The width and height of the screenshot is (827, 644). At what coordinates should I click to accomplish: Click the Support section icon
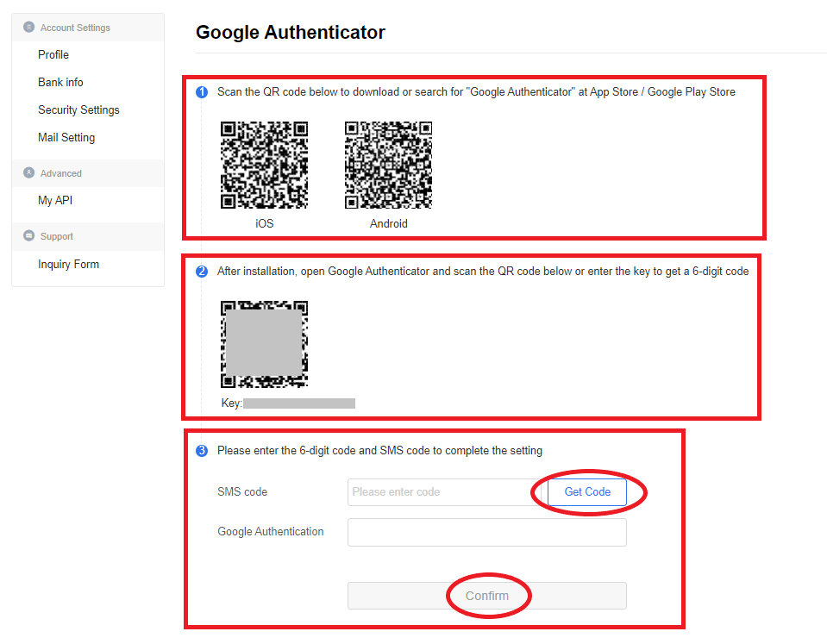coord(29,236)
